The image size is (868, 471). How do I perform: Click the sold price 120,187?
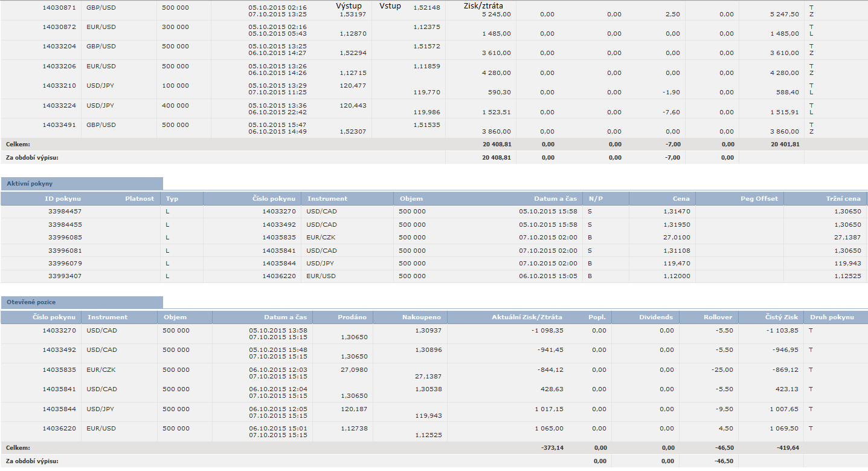tap(354, 409)
